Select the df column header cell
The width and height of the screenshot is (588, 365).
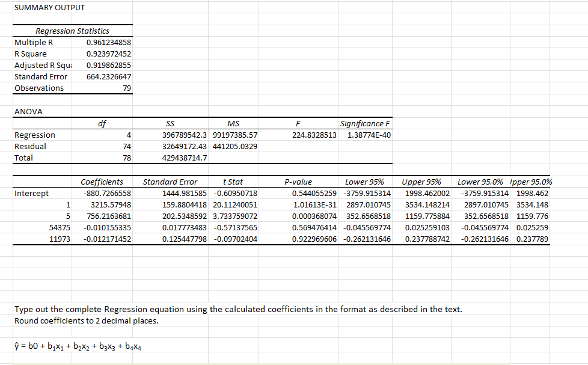tap(102, 123)
